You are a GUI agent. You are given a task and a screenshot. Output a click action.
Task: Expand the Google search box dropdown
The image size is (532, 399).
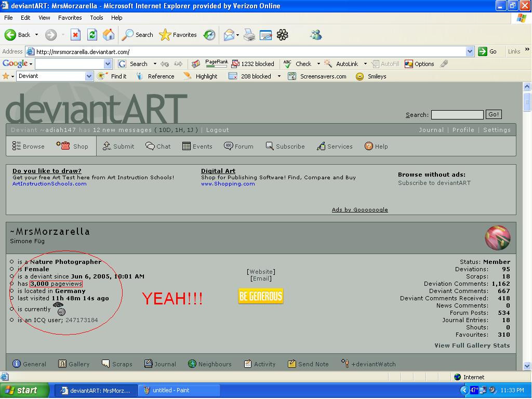pos(108,64)
